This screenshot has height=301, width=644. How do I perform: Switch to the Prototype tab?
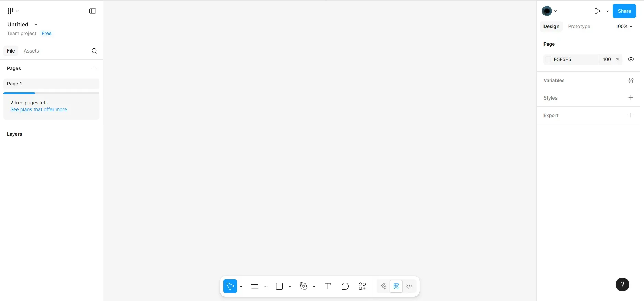(579, 26)
